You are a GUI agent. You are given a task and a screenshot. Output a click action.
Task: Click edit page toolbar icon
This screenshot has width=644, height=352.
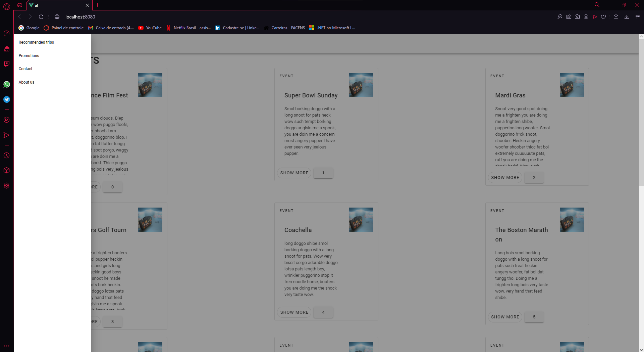(x=569, y=17)
